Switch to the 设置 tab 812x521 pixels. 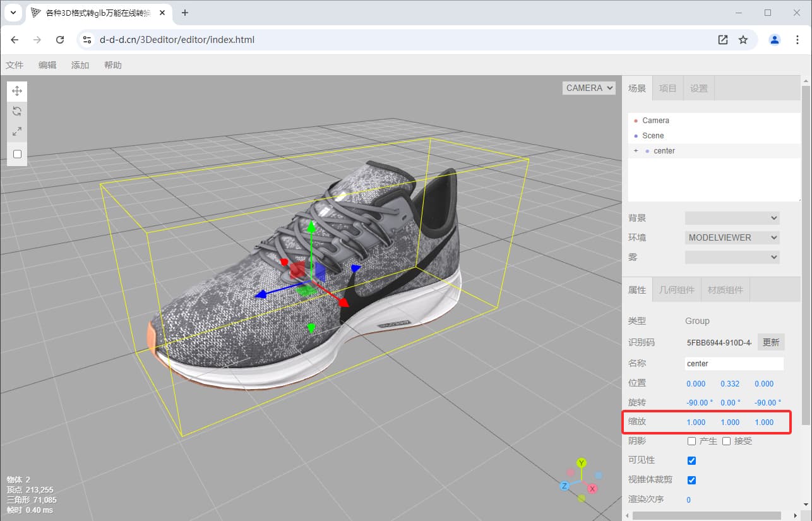(x=698, y=88)
